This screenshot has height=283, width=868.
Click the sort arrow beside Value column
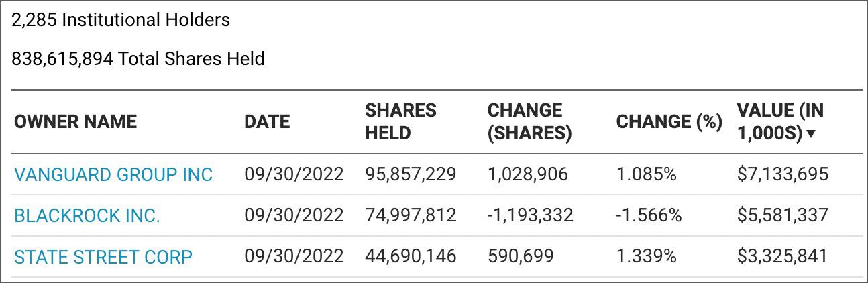[811, 134]
